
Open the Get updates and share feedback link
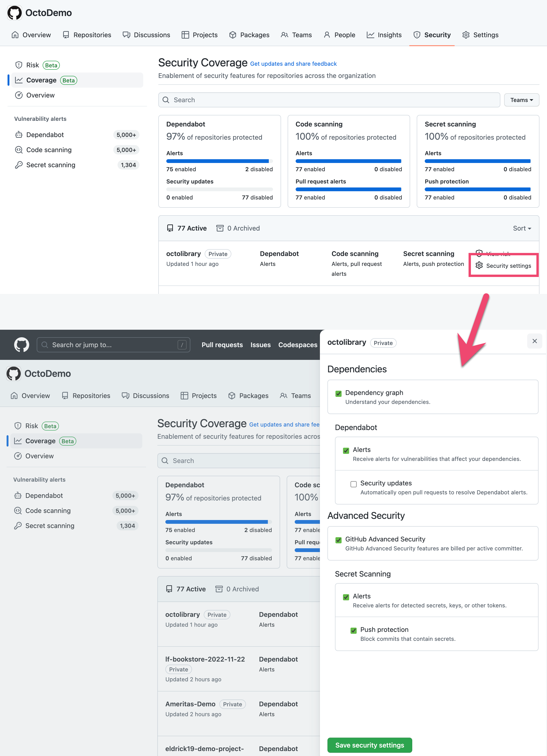click(x=293, y=64)
